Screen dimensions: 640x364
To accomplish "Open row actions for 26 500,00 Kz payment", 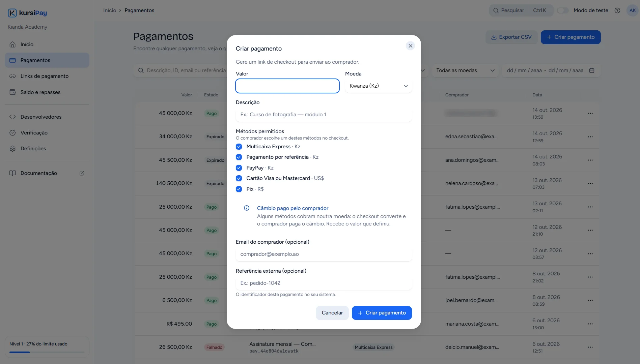I will (x=590, y=347).
